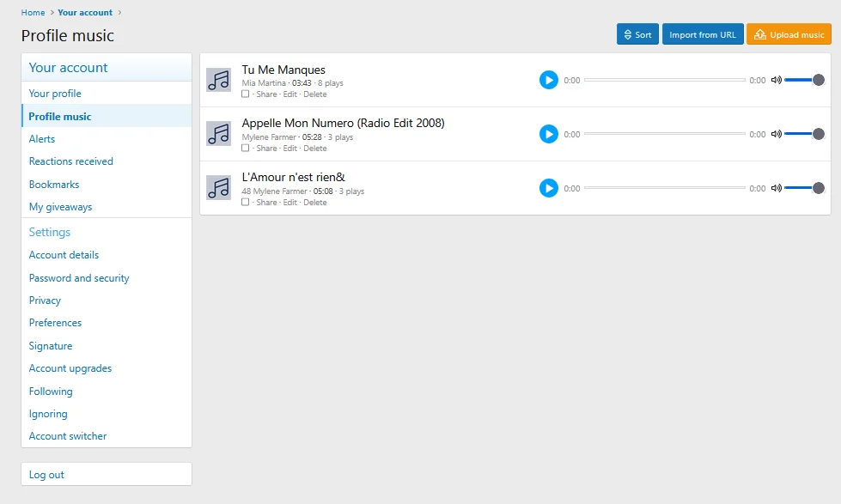
Task: Edit the L'Amour n'est rien track
Action: coord(289,203)
